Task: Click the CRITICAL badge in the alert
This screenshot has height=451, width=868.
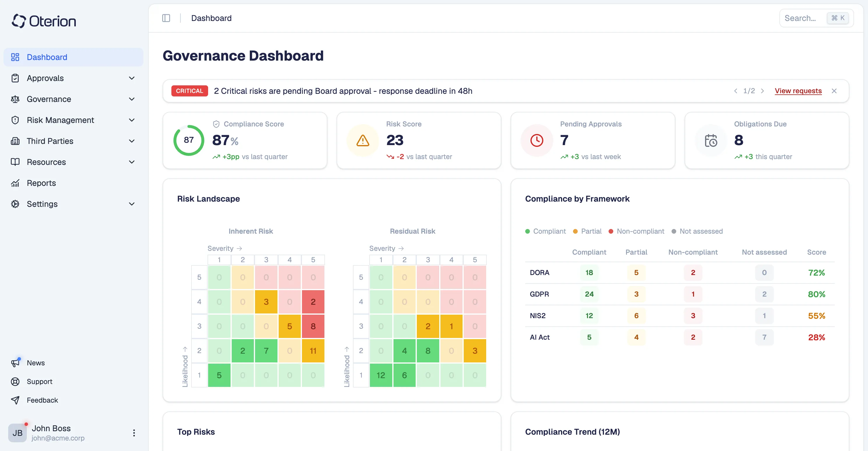Action: [189, 91]
